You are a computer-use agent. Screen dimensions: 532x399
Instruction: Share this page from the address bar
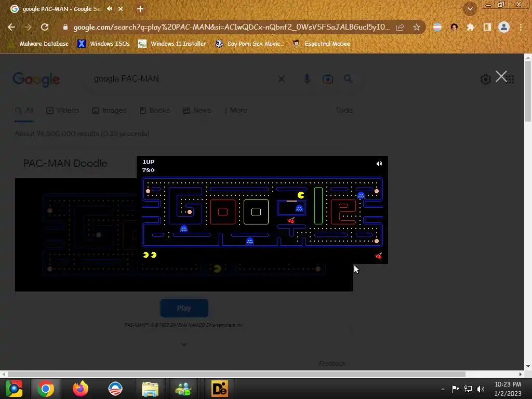point(400,27)
